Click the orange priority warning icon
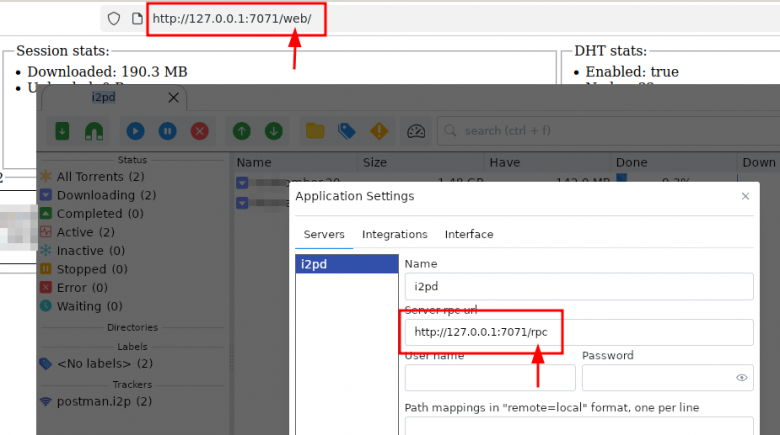 [379, 131]
